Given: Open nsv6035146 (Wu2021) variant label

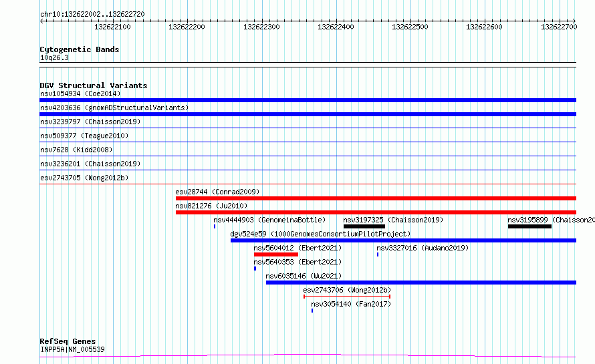Looking at the screenshot, I should pyautogui.click(x=304, y=276).
